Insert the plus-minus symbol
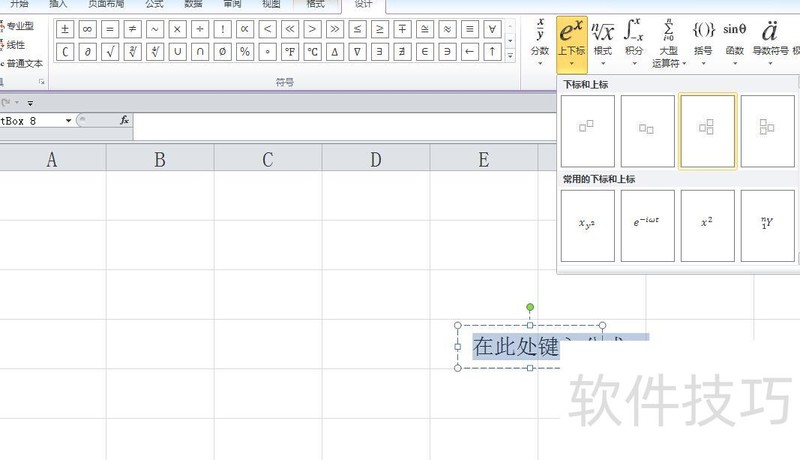Image resolution: width=800 pixels, height=460 pixels. (x=65, y=29)
